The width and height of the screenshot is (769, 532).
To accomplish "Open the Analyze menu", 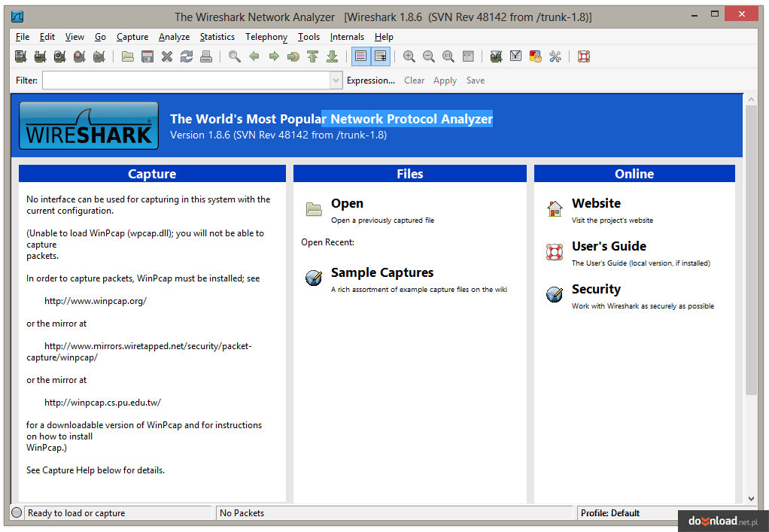I will (174, 37).
